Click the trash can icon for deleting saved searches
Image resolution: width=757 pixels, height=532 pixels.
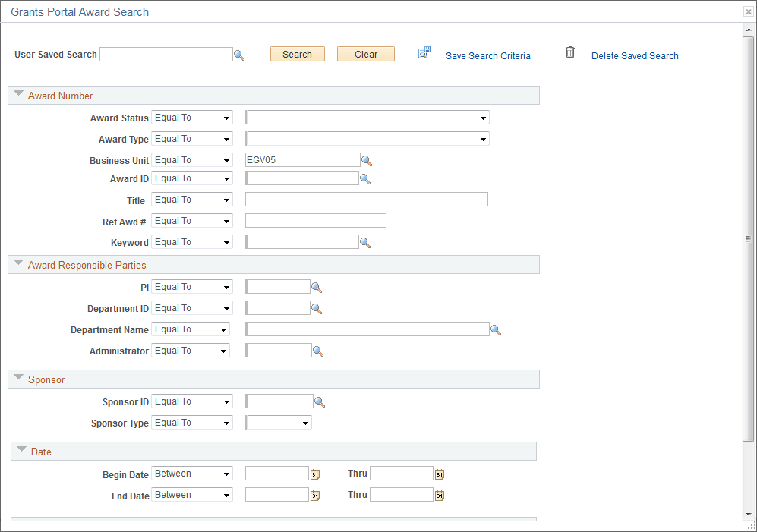click(x=570, y=52)
